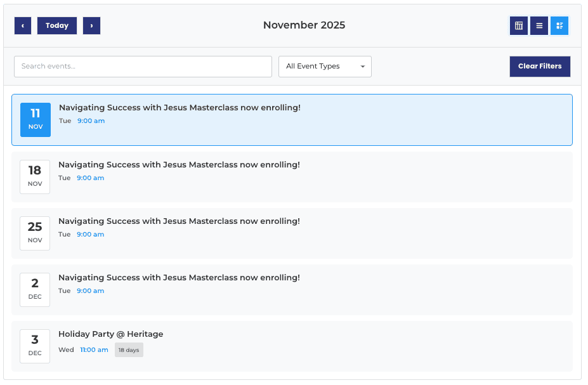The image size is (588, 385).
Task: Click the November 2025 heading
Action: click(x=304, y=25)
